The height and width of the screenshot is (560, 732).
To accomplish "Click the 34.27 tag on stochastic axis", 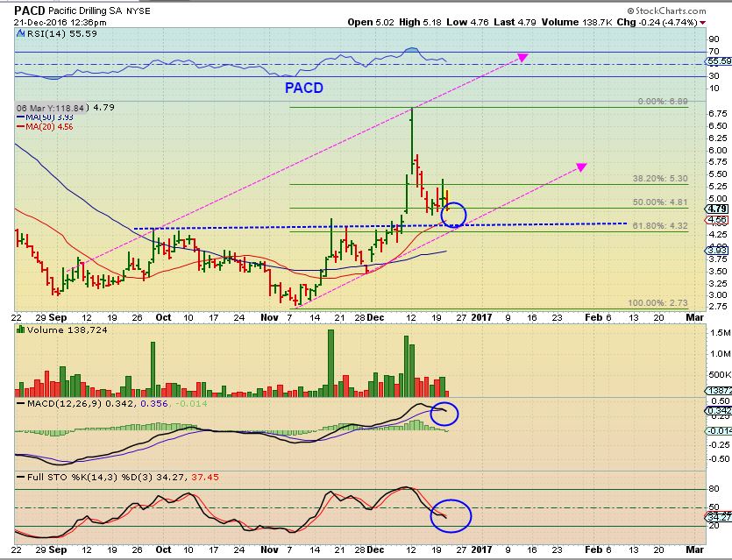I will [719, 517].
